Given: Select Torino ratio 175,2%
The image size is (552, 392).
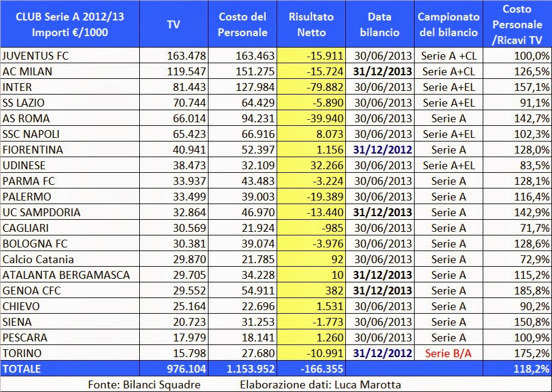Looking at the screenshot, I should pos(532,353).
